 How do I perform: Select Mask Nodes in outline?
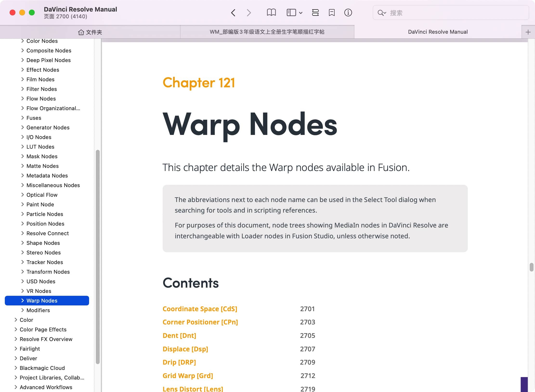(x=42, y=156)
